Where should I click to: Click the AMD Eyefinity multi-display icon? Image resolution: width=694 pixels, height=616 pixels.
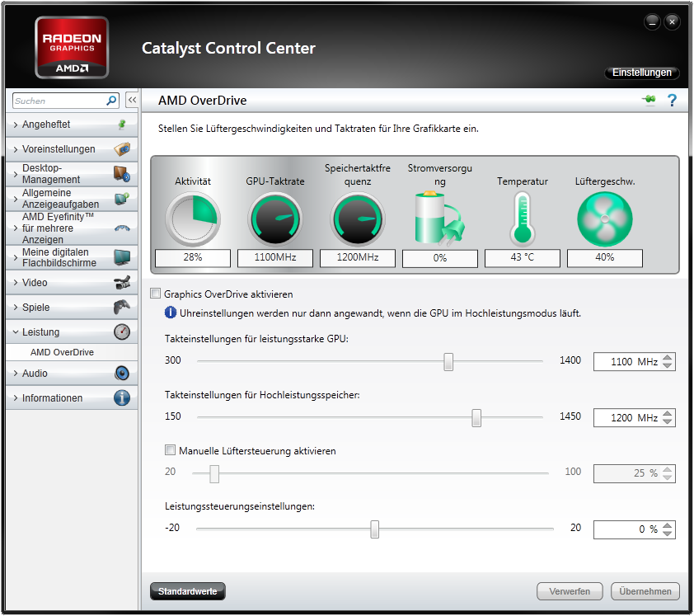pos(122,228)
